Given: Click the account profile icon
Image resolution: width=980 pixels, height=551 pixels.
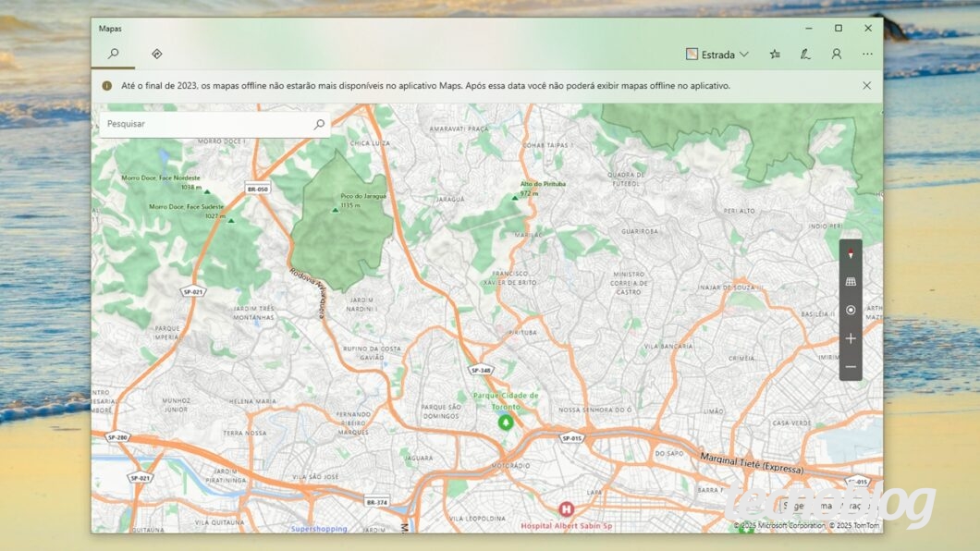Looking at the screenshot, I should click(837, 54).
